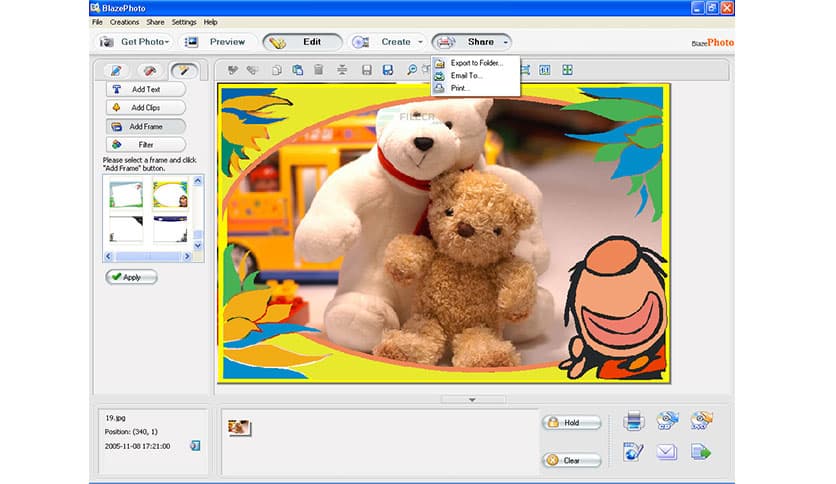Click the export with green arrow icon

pyautogui.click(x=701, y=452)
